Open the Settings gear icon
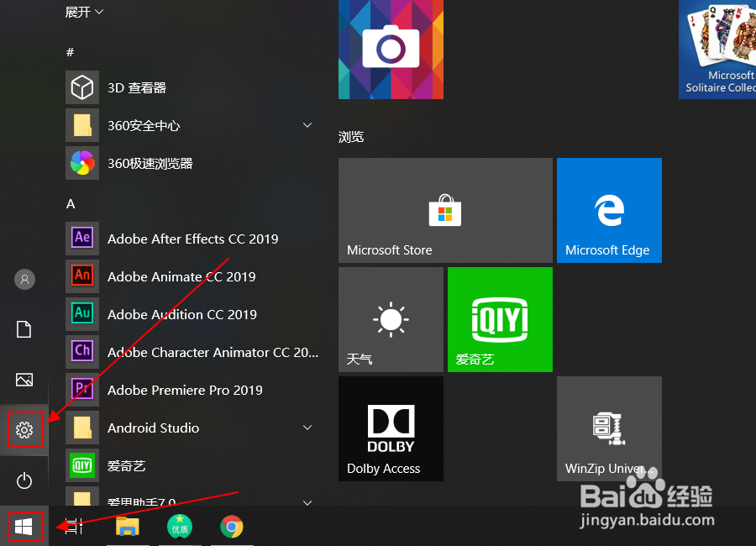This screenshot has width=756, height=546. tap(24, 430)
